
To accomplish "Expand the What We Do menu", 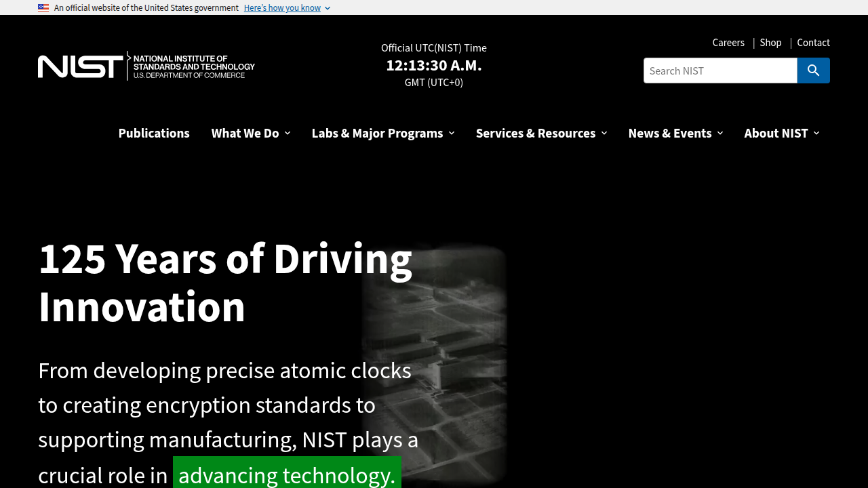I will [x=251, y=133].
